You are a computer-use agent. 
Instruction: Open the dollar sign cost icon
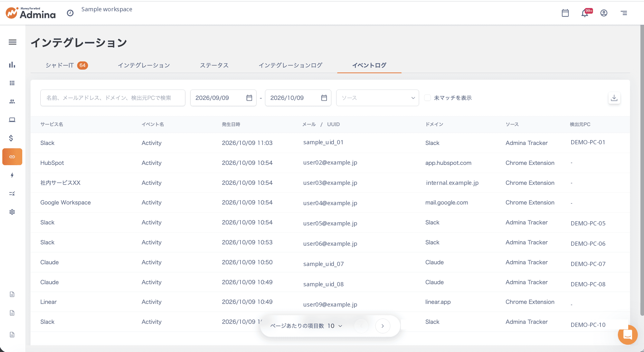click(11, 138)
